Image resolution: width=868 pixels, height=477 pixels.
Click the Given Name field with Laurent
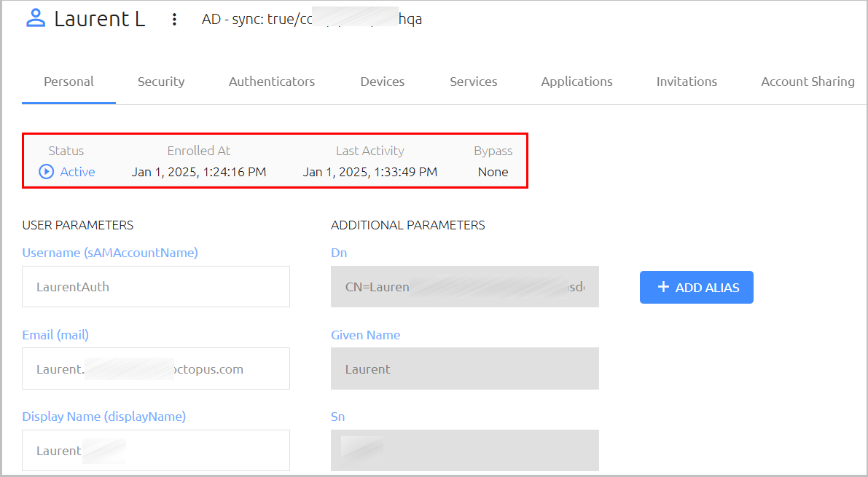click(x=464, y=368)
